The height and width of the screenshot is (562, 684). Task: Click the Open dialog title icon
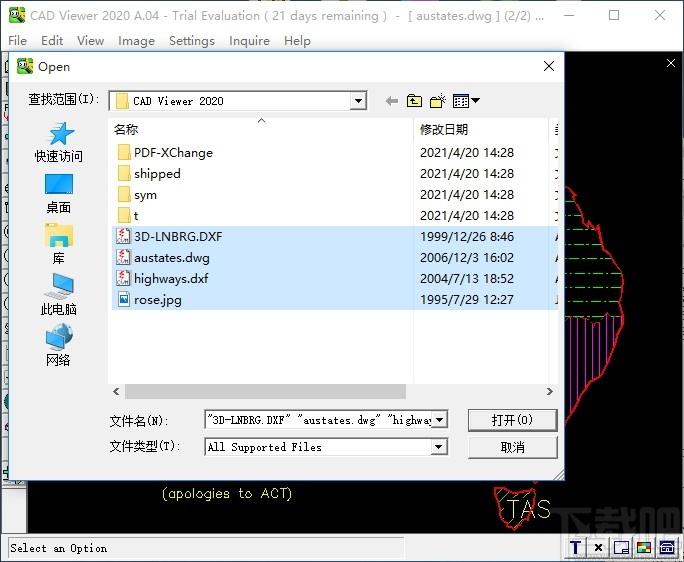click(25, 66)
